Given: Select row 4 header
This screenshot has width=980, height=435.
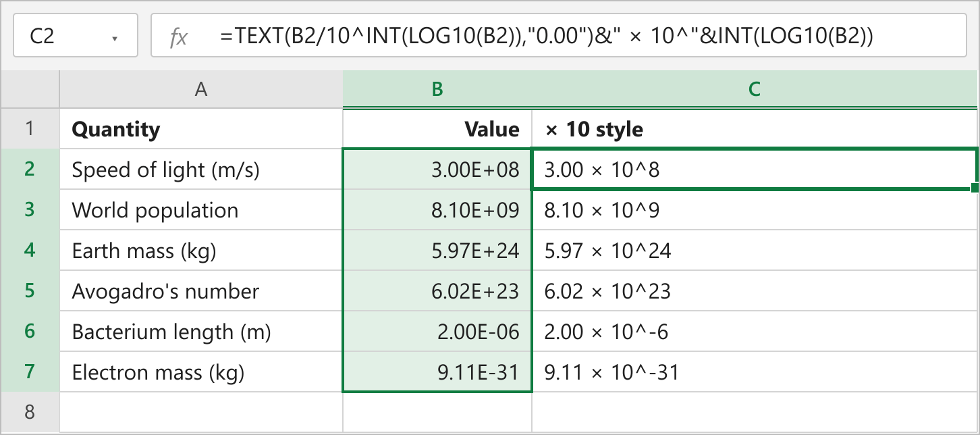Looking at the screenshot, I should 30,250.
